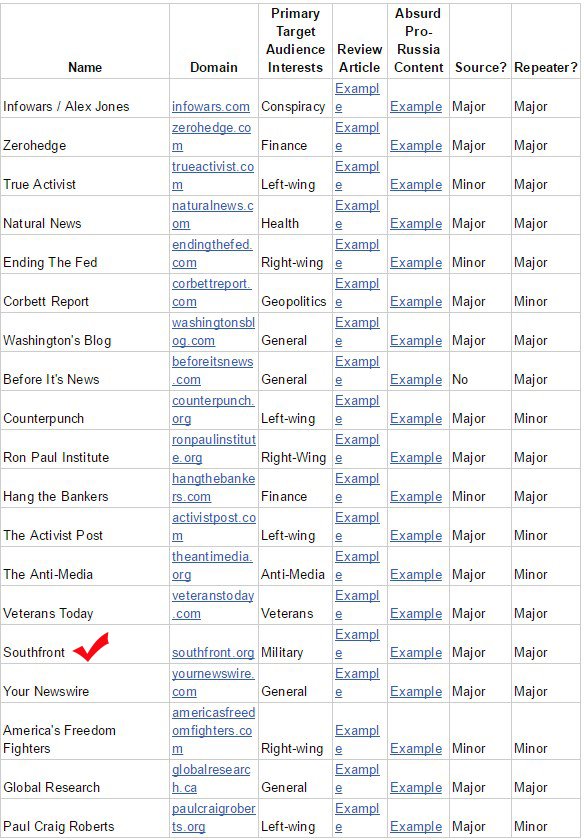Open Zerohedge Review Article example link

coord(357,137)
